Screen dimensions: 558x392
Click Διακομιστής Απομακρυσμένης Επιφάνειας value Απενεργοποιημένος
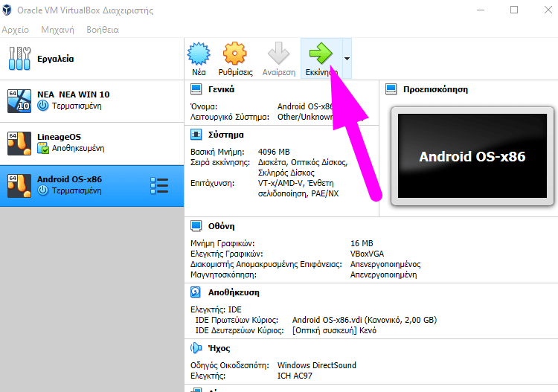point(385,264)
